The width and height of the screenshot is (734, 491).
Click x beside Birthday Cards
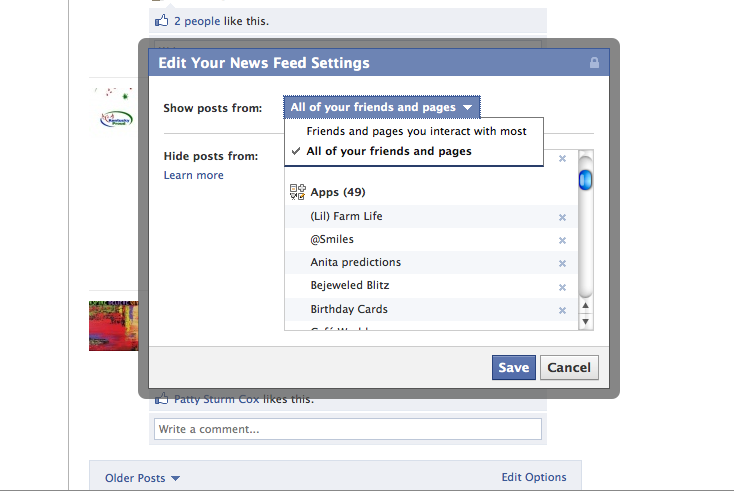[x=562, y=310]
